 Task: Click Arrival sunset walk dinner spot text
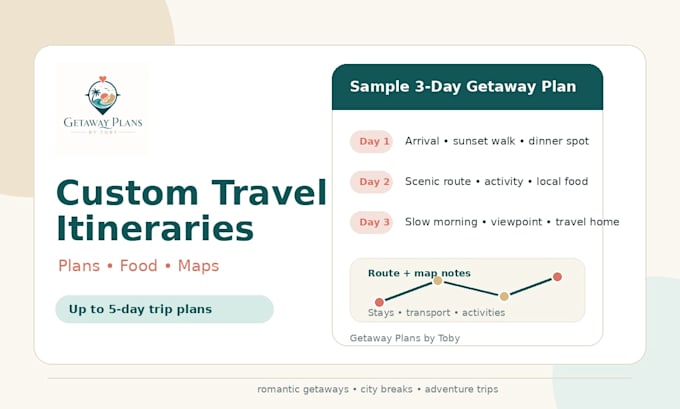(x=497, y=141)
